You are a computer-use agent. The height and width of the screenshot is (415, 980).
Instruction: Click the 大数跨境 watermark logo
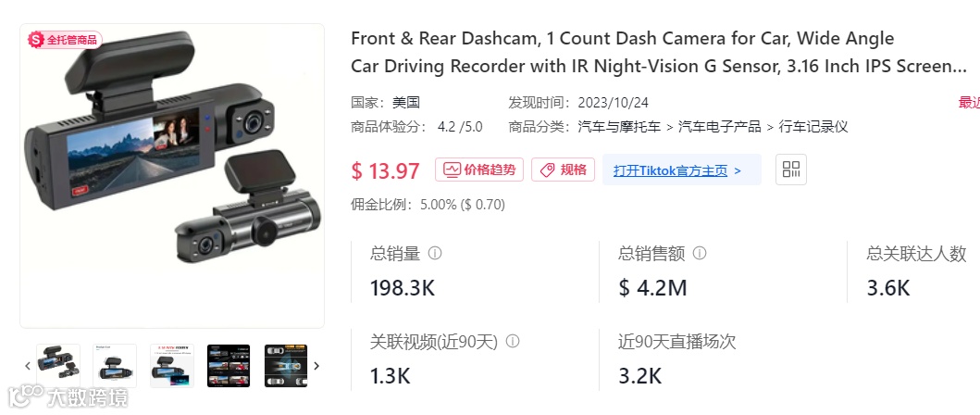click(x=68, y=396)
